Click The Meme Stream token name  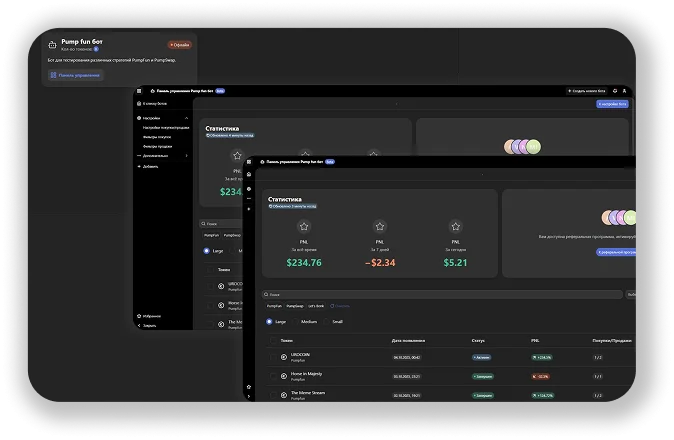[308, 393]
